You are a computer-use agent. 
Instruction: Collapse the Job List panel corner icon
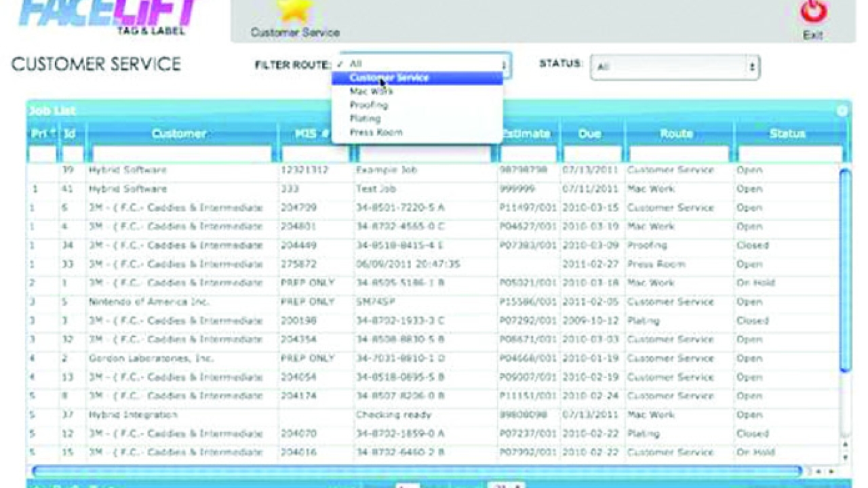[842, 110]
